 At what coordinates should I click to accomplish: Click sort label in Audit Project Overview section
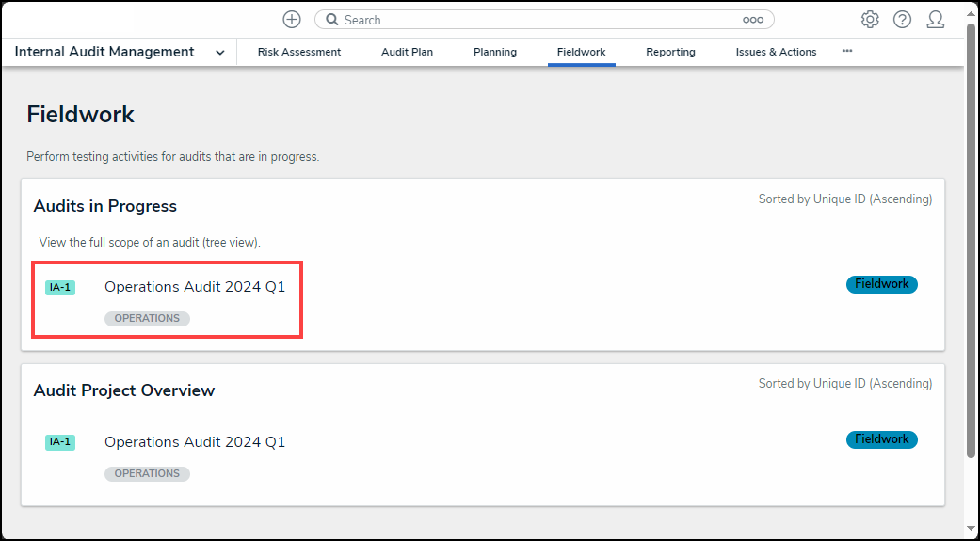845,383
